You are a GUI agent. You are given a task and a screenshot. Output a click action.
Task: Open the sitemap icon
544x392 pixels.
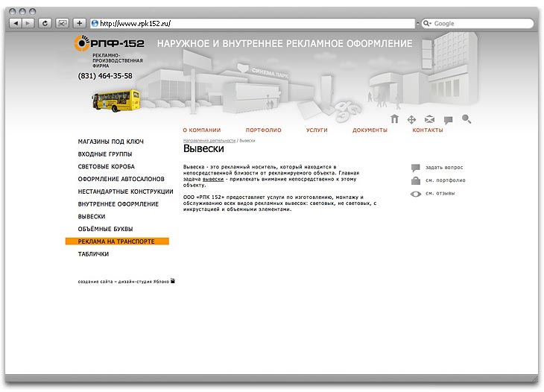(411, 120)
